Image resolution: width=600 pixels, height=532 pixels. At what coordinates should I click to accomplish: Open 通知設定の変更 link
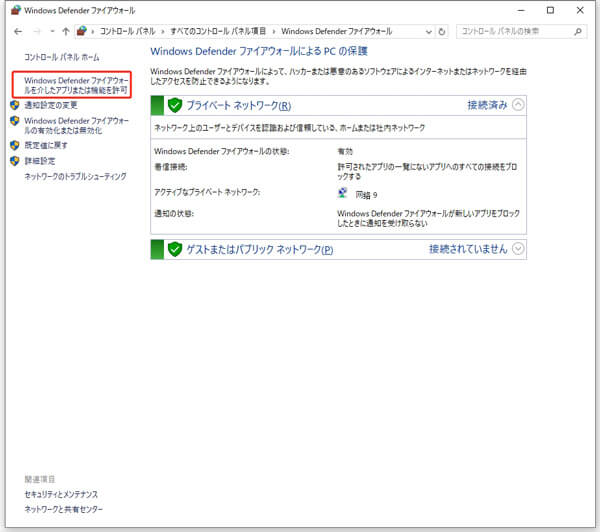(51, 105)
